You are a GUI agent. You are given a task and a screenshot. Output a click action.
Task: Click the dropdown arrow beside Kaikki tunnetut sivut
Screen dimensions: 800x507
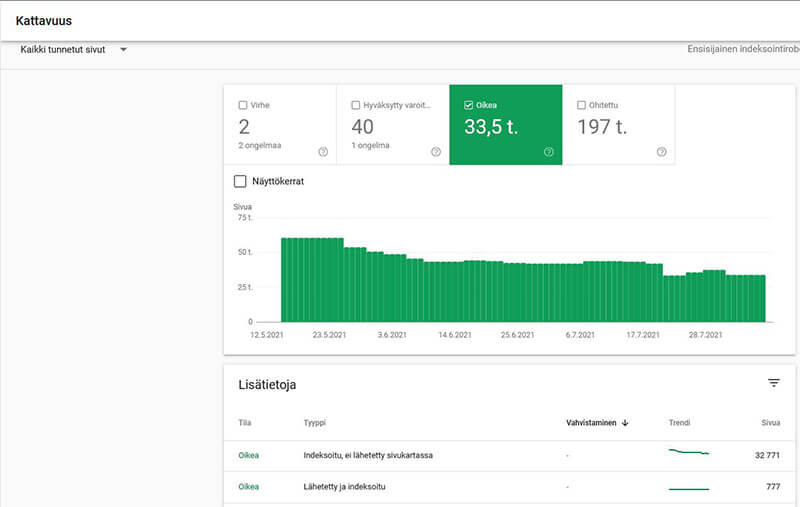(123, 50)
